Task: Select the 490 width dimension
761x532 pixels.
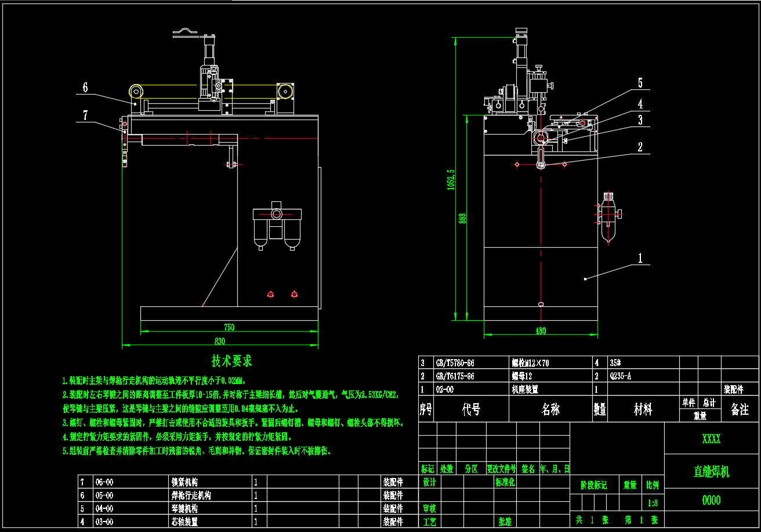Action: (541, 331)
